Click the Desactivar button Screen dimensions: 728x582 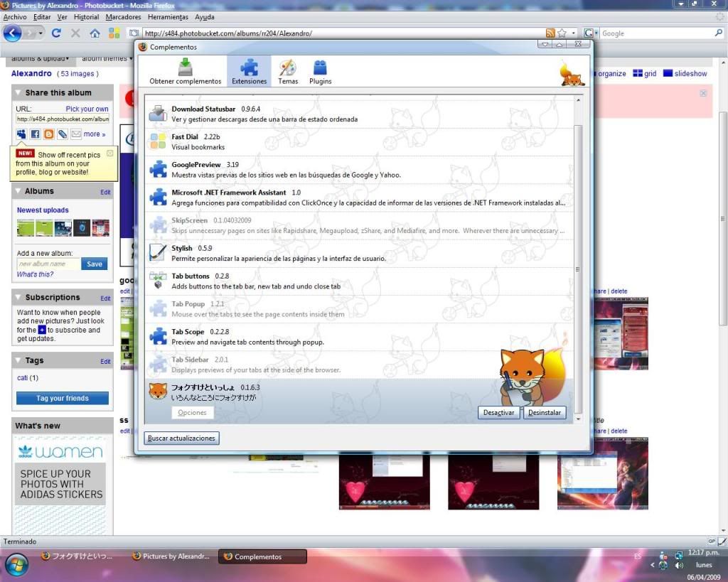[x=498, y=413]
